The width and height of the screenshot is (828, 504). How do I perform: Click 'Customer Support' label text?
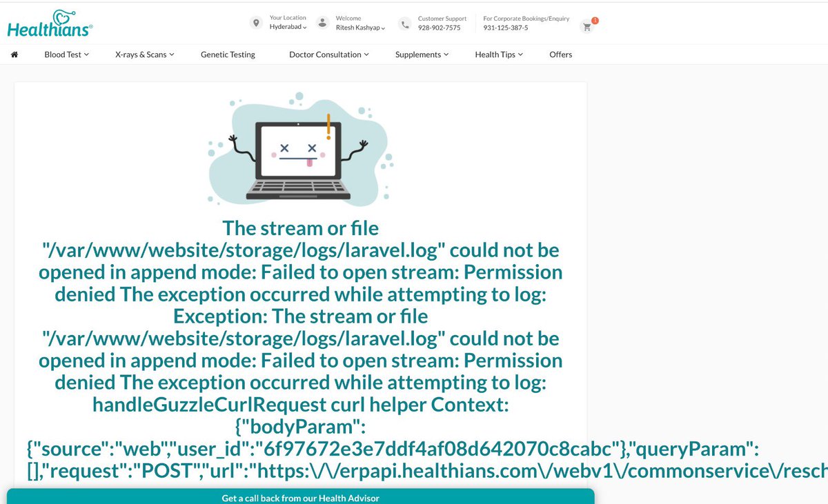pyautogui.click(x=442, y=19)
